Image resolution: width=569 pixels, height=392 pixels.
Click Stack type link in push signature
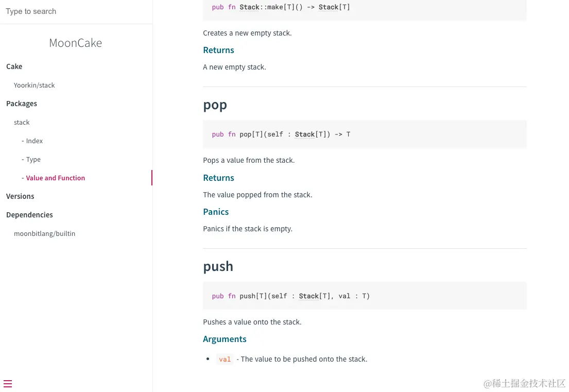click(309, 296)
